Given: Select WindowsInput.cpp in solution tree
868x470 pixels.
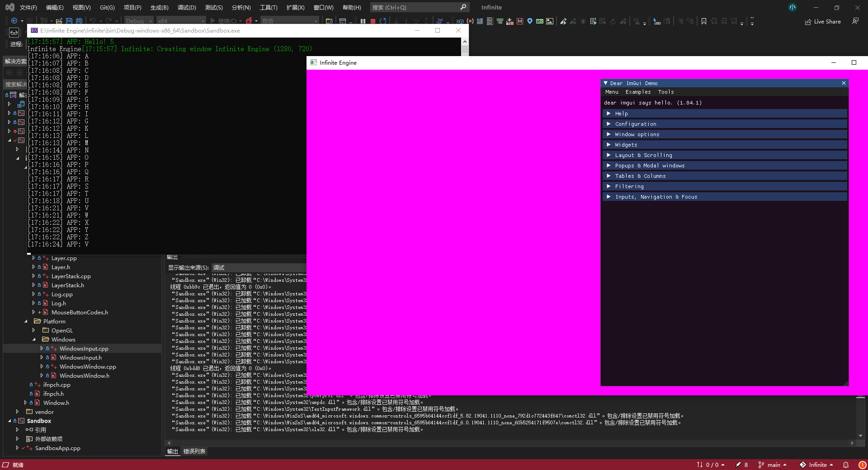Looking at the screenshot, I should (84, 349).
